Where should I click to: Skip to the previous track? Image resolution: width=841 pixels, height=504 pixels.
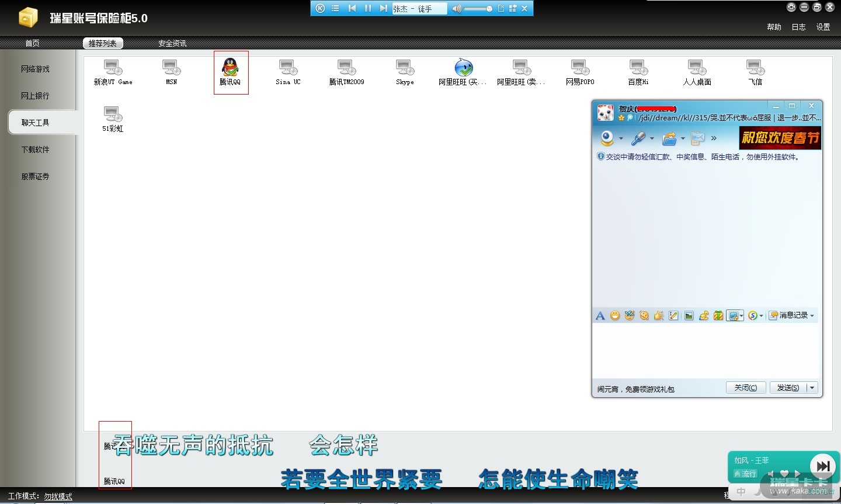[352, 8]
